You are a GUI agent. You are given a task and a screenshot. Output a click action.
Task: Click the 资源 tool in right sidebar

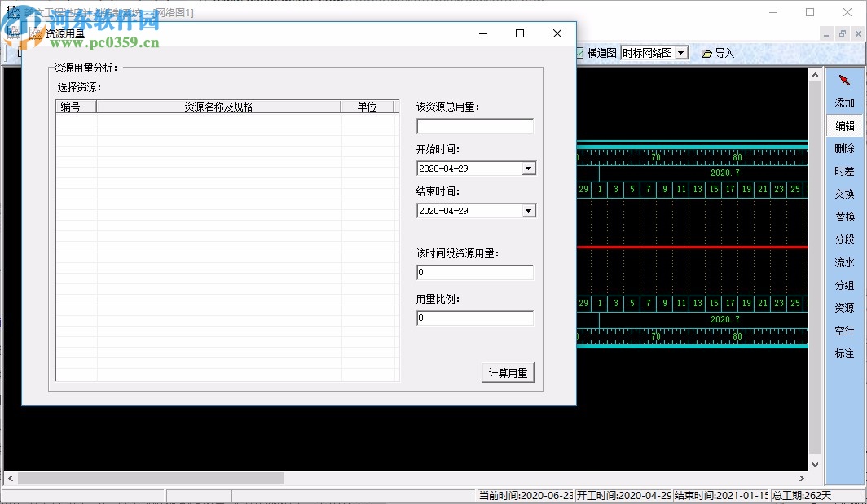(844, 308)
